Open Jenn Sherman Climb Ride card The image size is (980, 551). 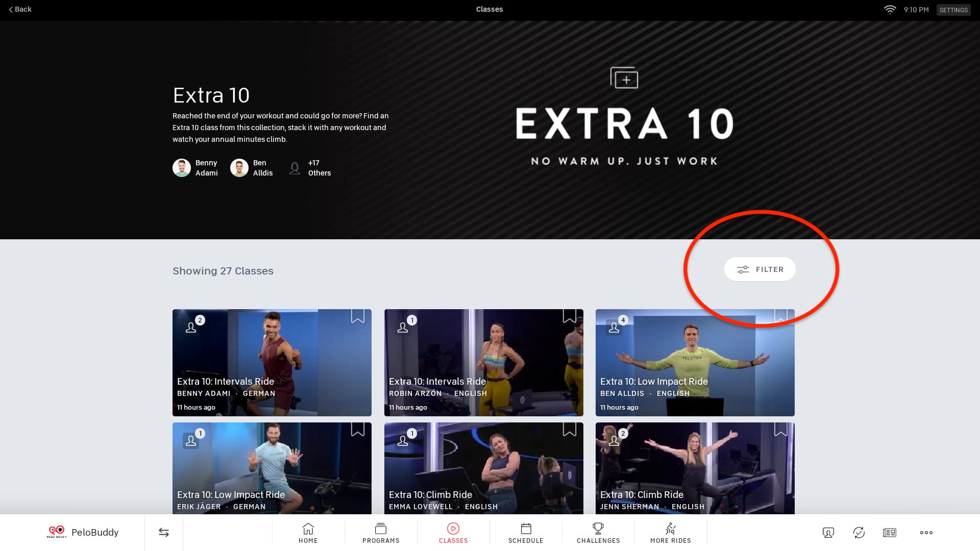695,468
